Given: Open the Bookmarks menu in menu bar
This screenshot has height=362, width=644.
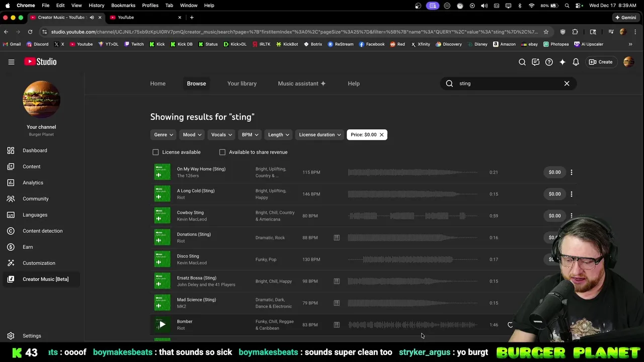Looking at the screenshot, I should click(123, 5).
